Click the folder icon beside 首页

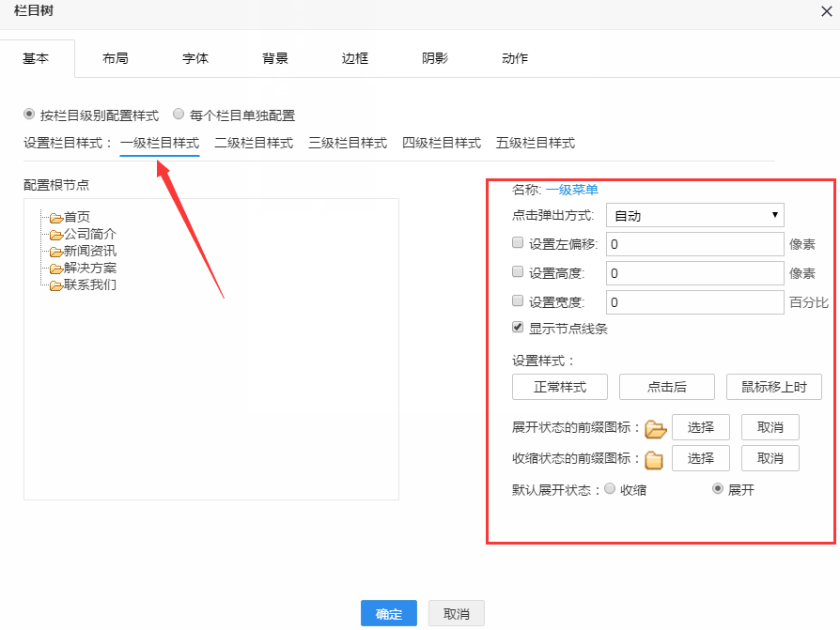pyautogui.click(x=56, y=218)
